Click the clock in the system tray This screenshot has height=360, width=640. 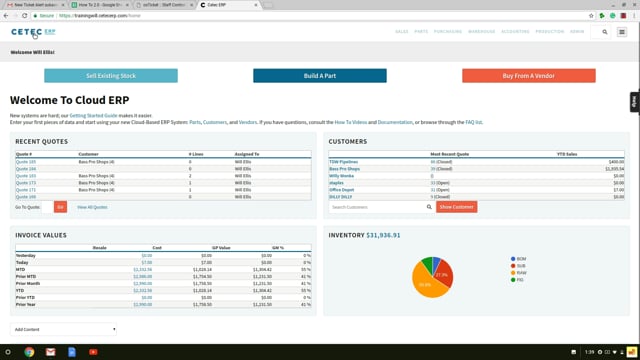(589, 352)
